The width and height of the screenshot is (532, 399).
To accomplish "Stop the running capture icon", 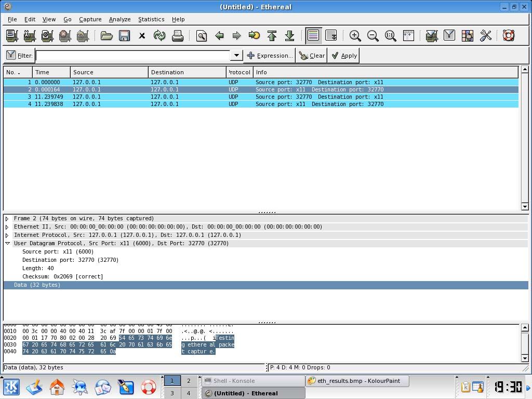I will point(65,36).
